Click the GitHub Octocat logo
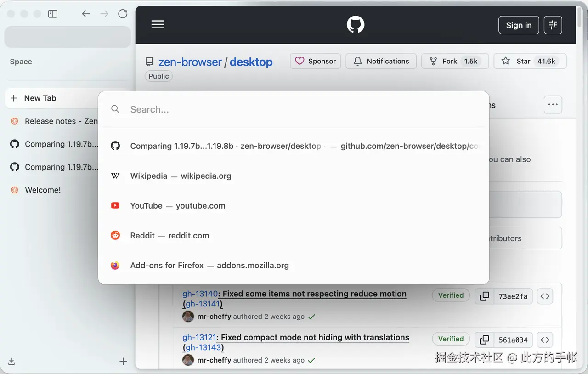 (x=356, y=25)
